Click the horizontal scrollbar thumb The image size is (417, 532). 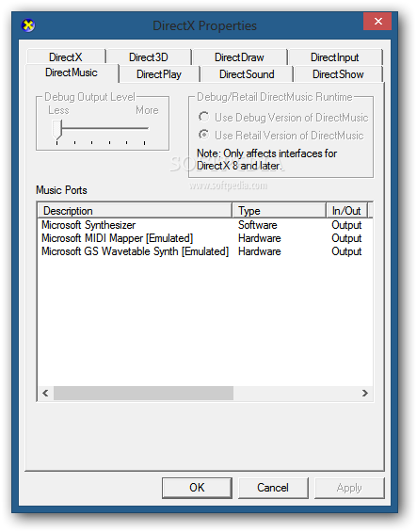[143, 393]
